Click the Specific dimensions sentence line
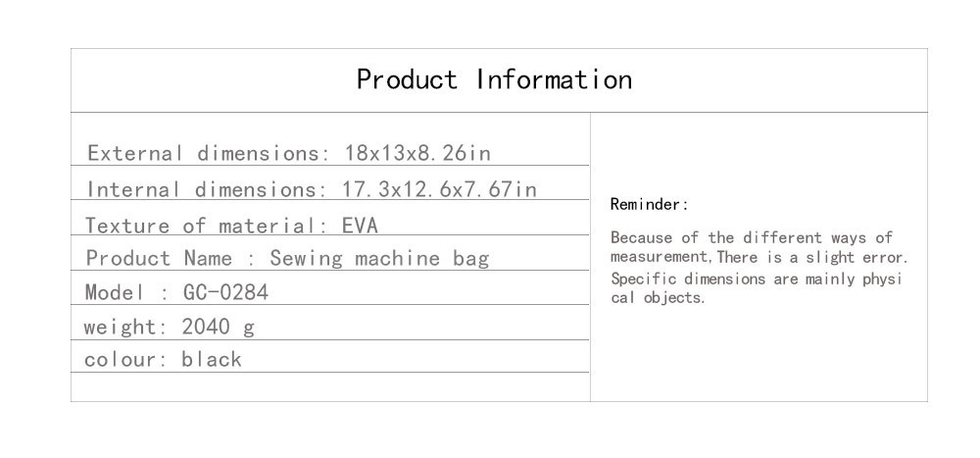 (755, 279)
